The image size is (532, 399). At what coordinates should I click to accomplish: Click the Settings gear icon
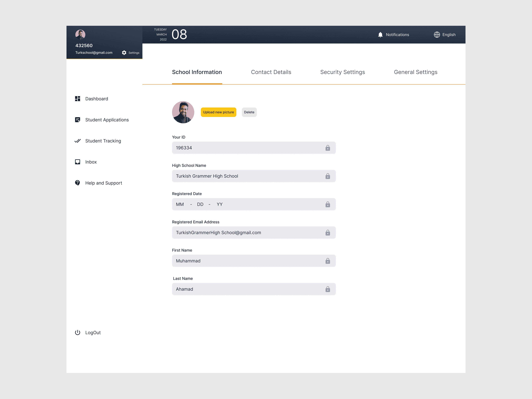[124, 53]
